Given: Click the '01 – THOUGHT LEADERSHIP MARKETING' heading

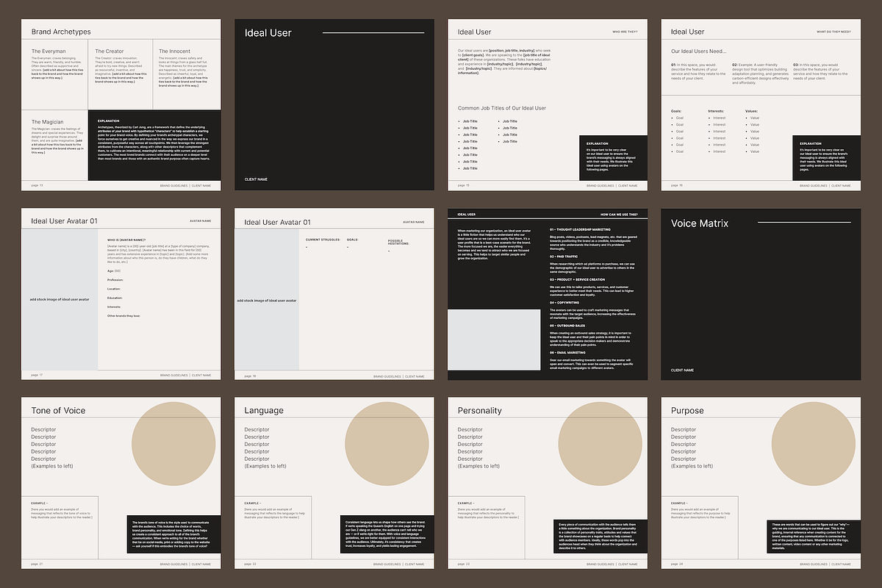Looking at the screenshot, I should pos(580,229).
